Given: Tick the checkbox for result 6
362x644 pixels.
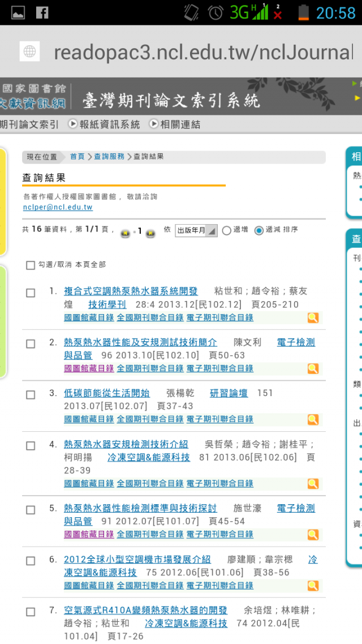Looking at the screenshot, I should coord(31,561).
